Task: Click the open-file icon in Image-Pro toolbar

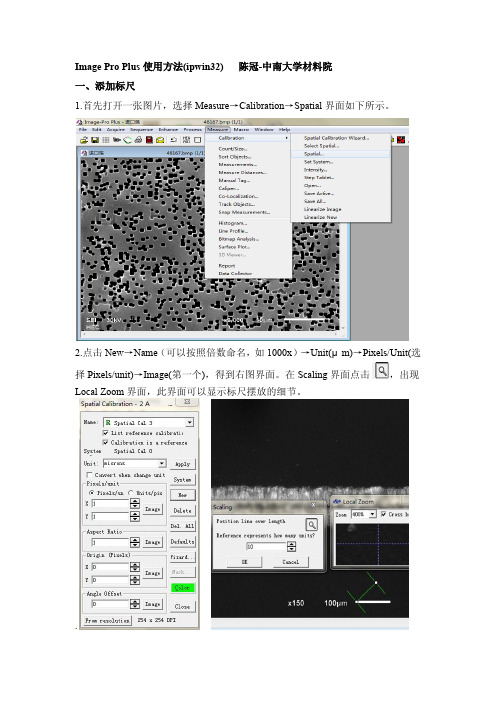Action: pos(84,140)
